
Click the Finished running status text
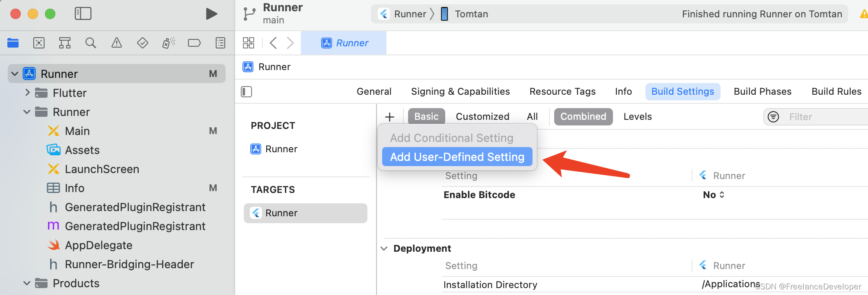click(x=762, y=14)
